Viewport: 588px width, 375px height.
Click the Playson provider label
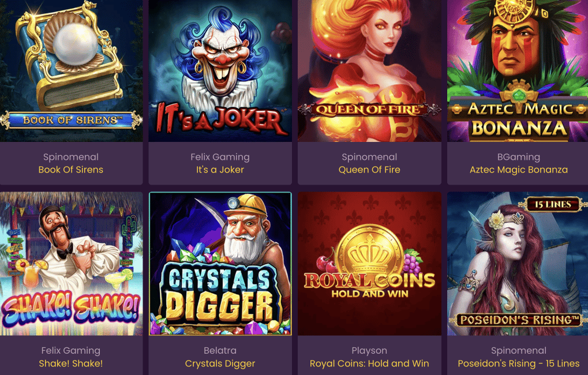369,351
